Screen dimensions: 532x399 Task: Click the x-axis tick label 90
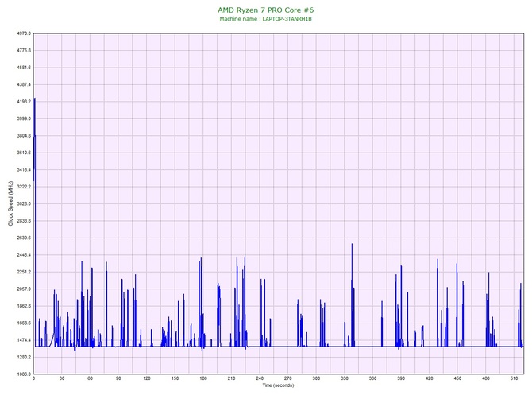click(118, 378)
